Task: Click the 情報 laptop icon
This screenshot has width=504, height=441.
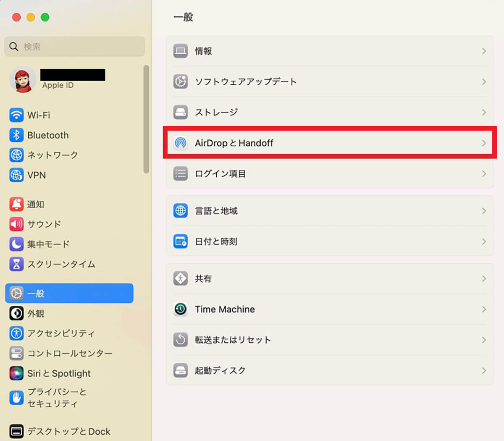Action: point(181,51)
